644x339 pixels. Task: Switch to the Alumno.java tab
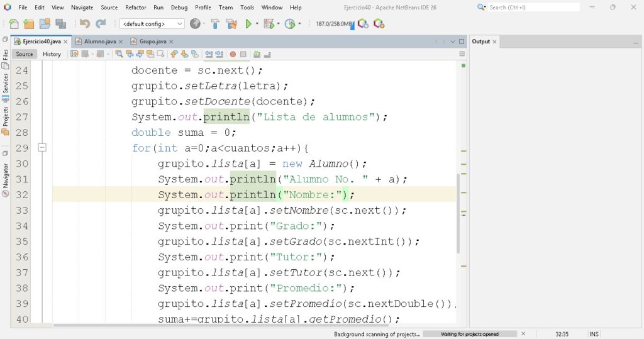(100, 42)
